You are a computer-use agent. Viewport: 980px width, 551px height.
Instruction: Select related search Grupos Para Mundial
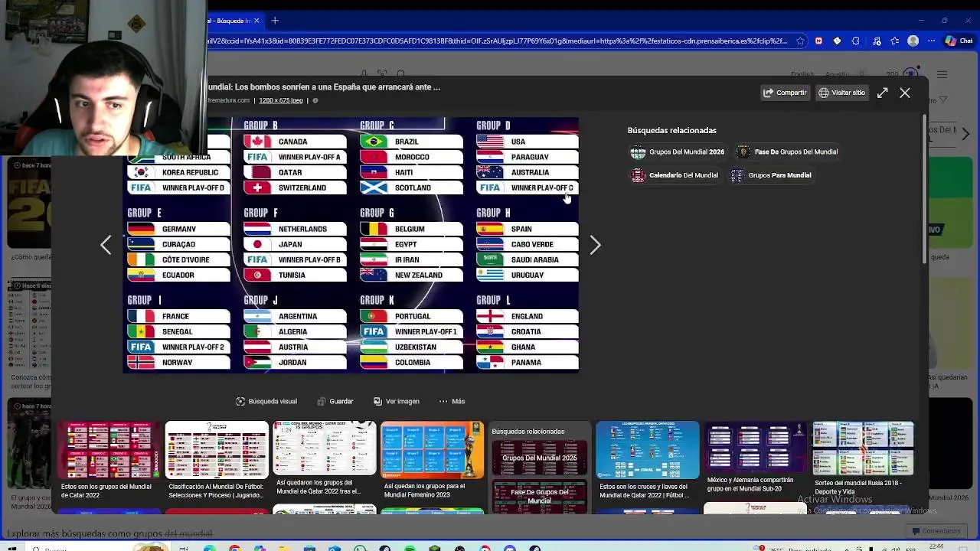point(770,175)
